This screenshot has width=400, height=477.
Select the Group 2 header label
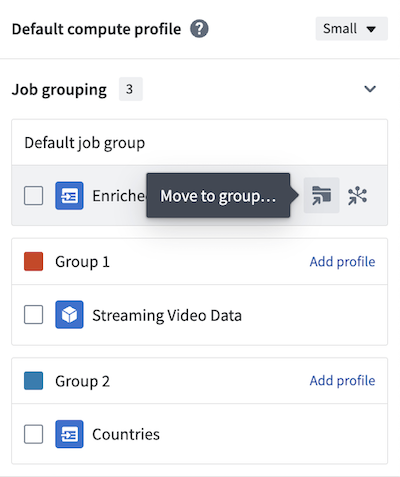coord(82,381)
